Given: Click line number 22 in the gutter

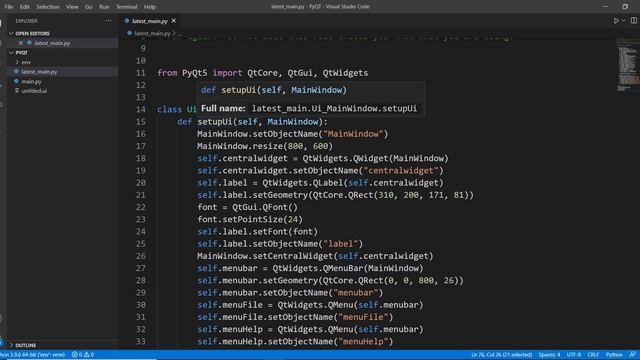Looking at the screenshot, I should coord(140,207).
